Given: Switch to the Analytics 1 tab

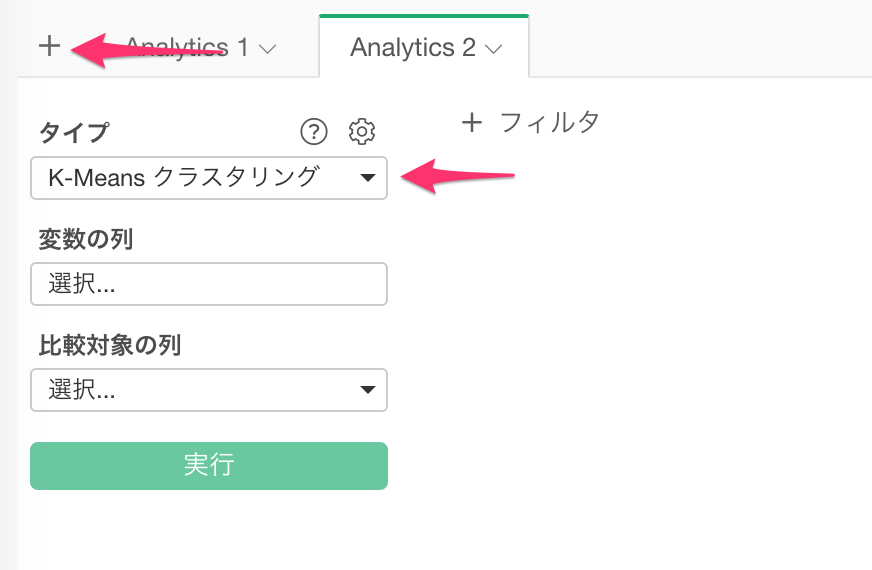Looking at the screenshot, I should [186, 47].
